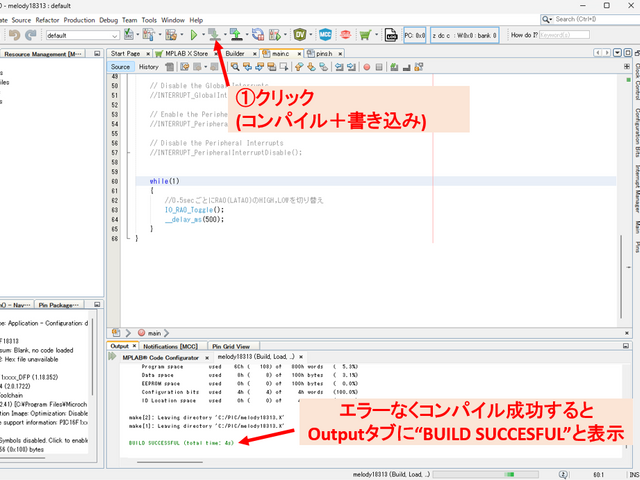Close the main.c editor tab
This screenshot has height=480, width=640.
[x=299, y=53]
